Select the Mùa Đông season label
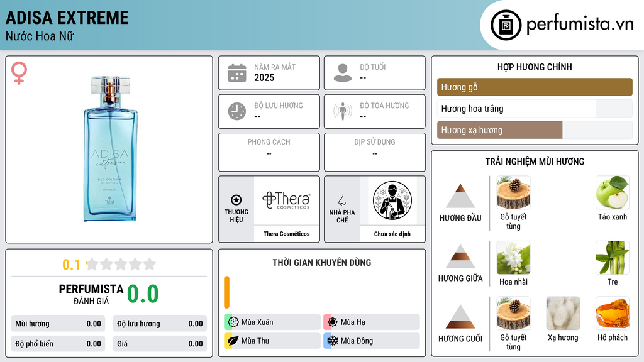This screenshot has height=362, width=644. (357, 341)
